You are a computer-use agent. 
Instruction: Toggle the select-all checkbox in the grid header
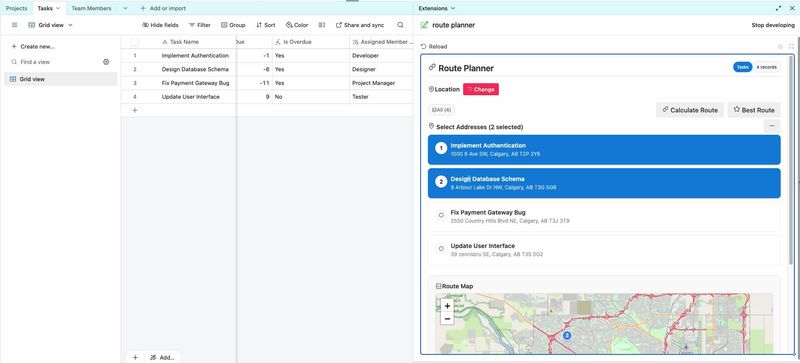(x=135, y=42)
